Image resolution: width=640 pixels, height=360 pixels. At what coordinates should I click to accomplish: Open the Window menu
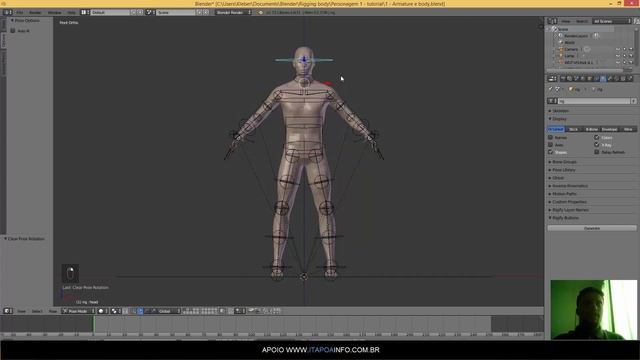[x=54, y=13]
